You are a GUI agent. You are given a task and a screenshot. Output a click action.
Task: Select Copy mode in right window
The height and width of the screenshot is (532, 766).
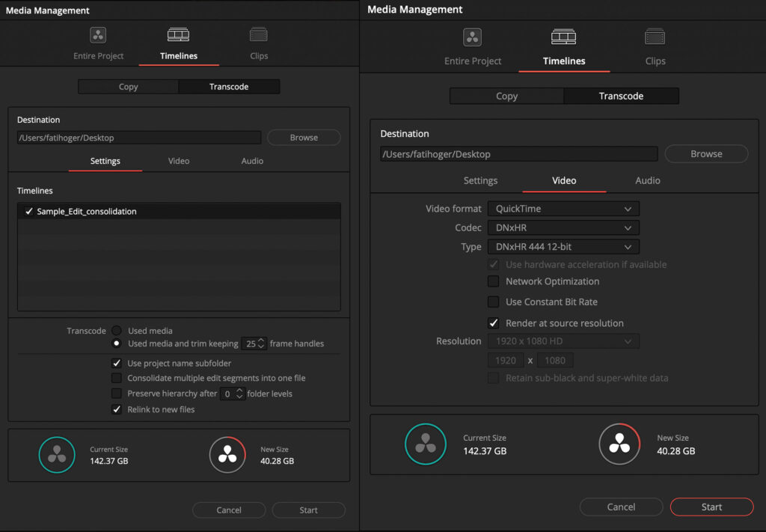coord(506,97)
